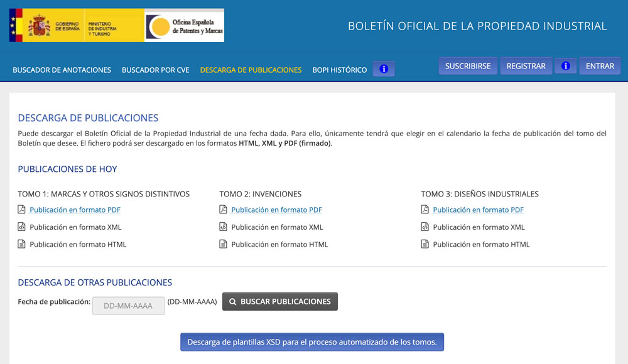Click the PDF icon under Tomo 3 Diseños Industriales

click(426, 210)
